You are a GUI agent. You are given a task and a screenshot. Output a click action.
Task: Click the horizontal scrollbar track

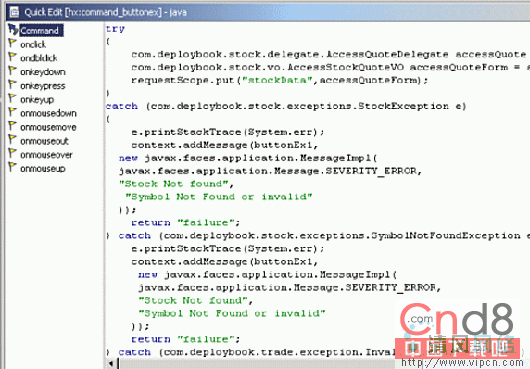257,364
